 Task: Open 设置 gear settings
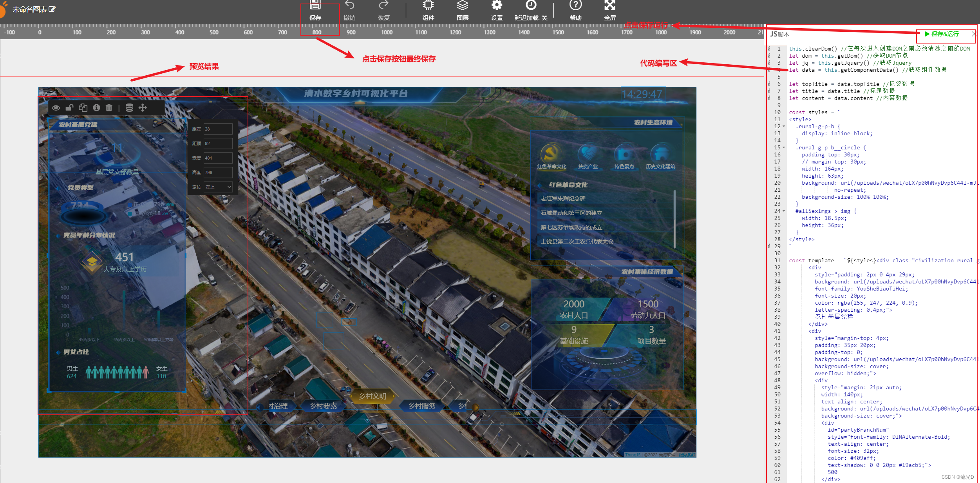coord(497,5)
